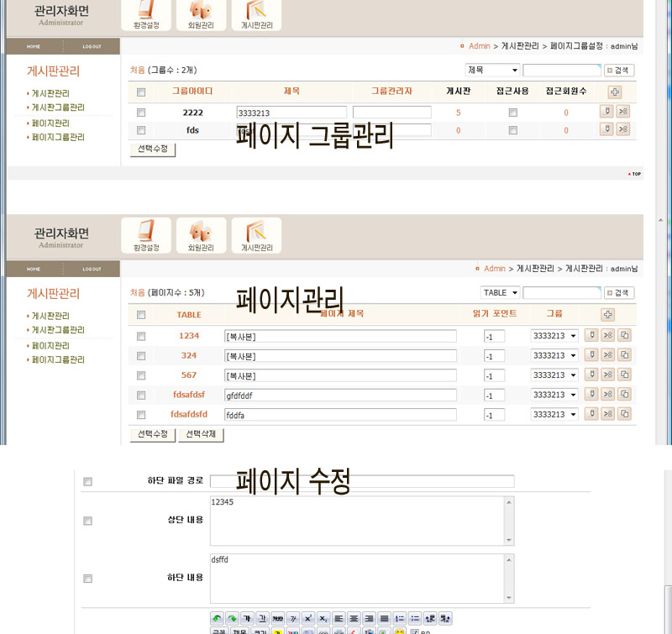This screenshot has width=672, height=634.
Task: Click the edit pencil icon for page 1234
Action: (x=591, y=335)
